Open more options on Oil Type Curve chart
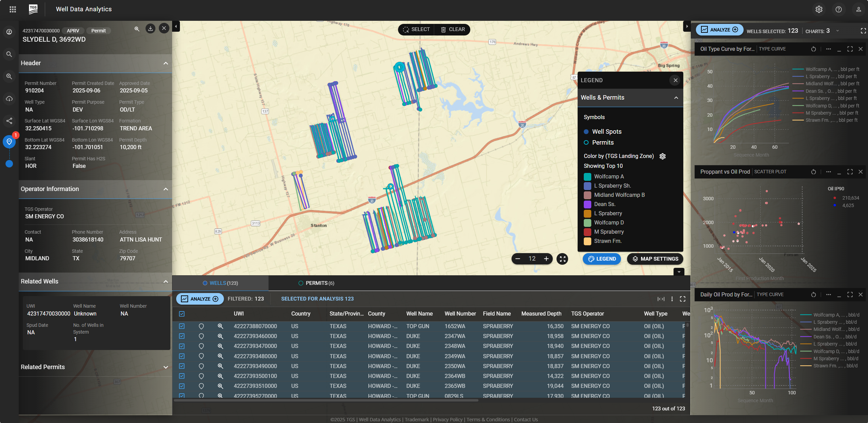The image size is (868, 423). click(x=828, y=49)
